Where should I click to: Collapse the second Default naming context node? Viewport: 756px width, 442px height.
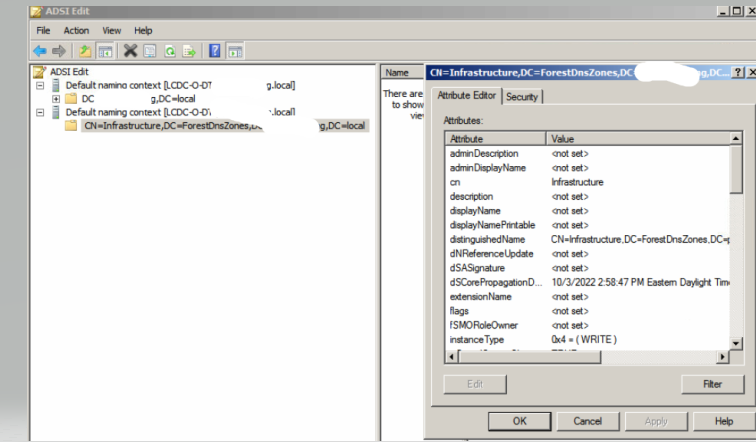coord(40,112)
